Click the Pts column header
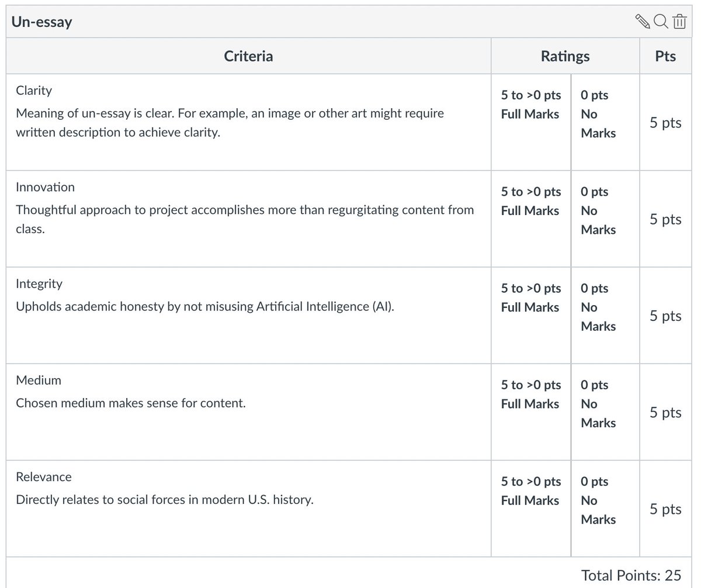Screen dimensions: 701x588 [665, 56]
